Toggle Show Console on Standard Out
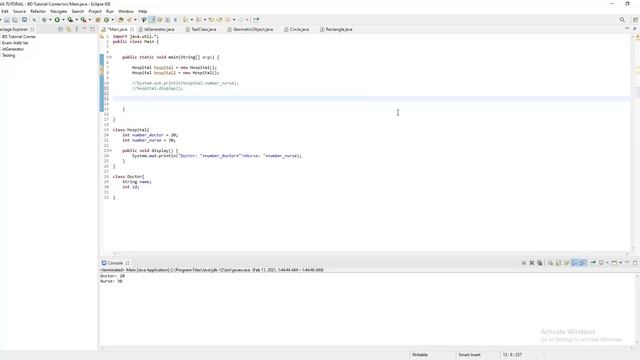 tap(575, 263)
